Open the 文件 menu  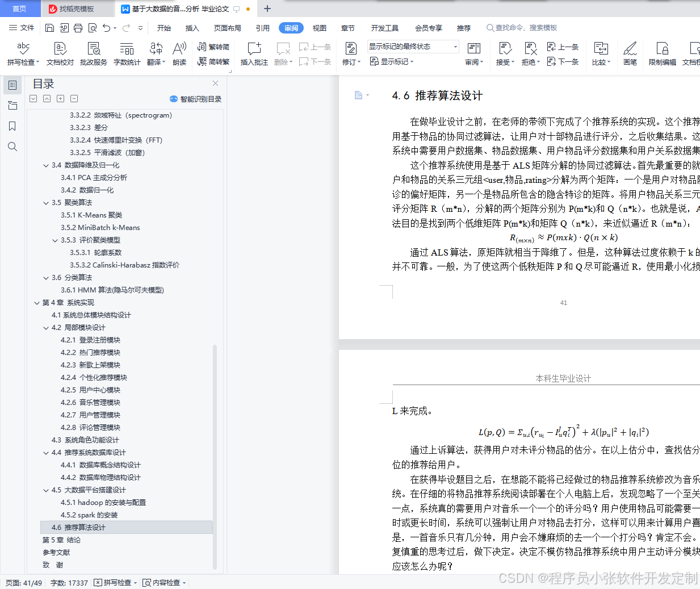click(x=22, y=28)
